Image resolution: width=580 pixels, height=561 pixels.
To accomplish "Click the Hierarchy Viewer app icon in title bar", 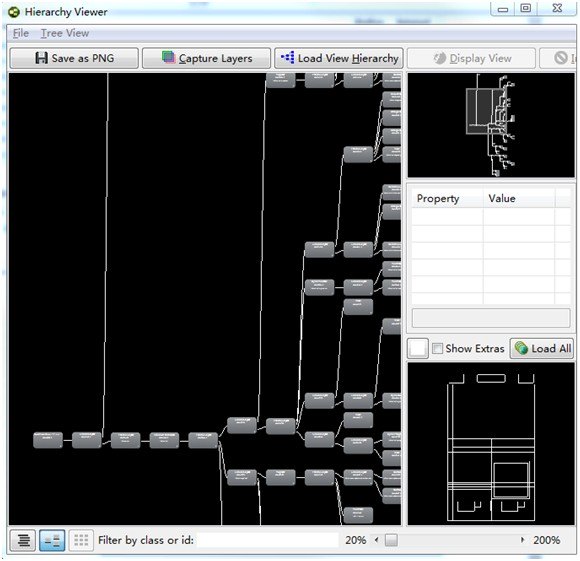I will tap(14, 12).
